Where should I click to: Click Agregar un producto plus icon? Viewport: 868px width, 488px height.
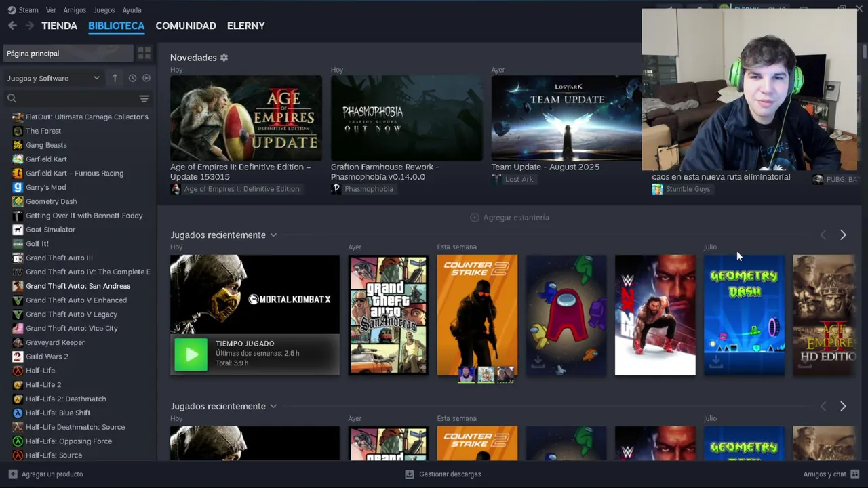click(x=13, y=474)
